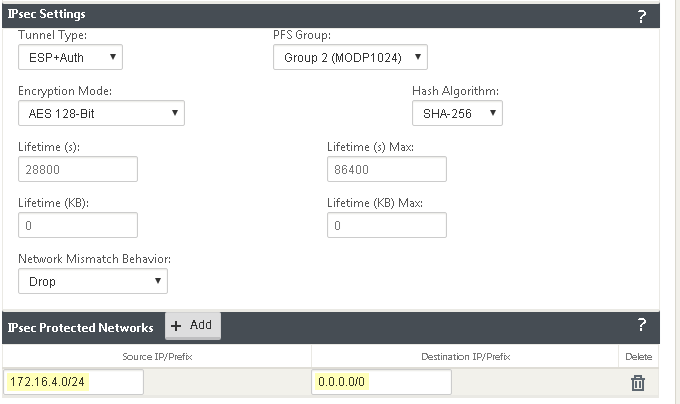Edit the Destination IP/Prefix field

[381, 382]
